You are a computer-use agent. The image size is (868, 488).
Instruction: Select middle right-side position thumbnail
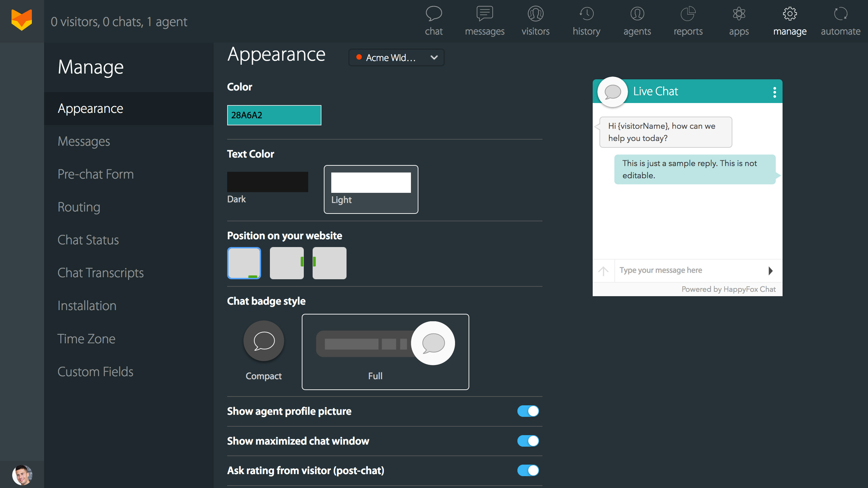(x=287, y=263)
